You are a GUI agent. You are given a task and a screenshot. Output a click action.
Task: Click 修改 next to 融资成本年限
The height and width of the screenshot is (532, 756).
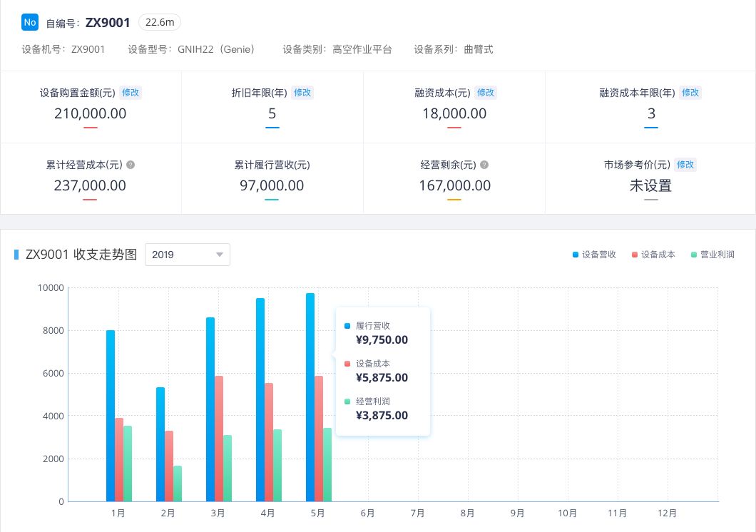pyautogui.click(x=690, y=93)
